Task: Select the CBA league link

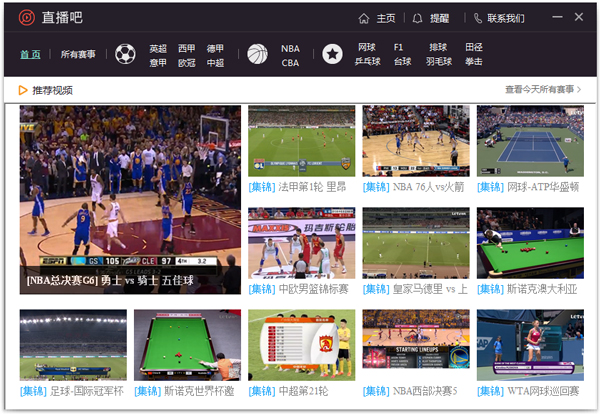Action: [x=290, y=62]
